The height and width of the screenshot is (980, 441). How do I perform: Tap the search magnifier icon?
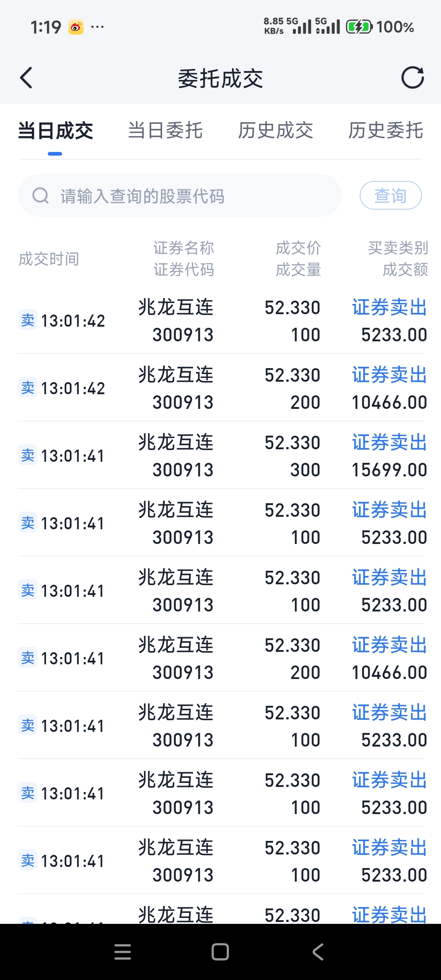pos(40,196)
